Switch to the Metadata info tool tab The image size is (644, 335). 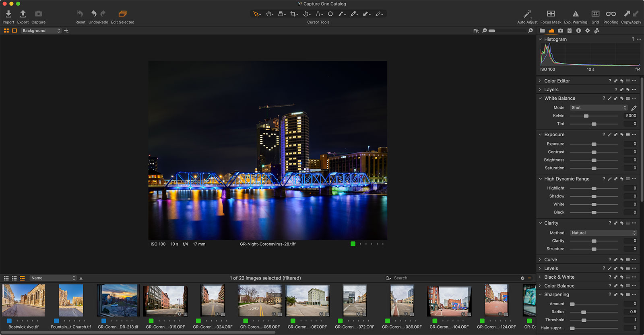click(578, 31)
